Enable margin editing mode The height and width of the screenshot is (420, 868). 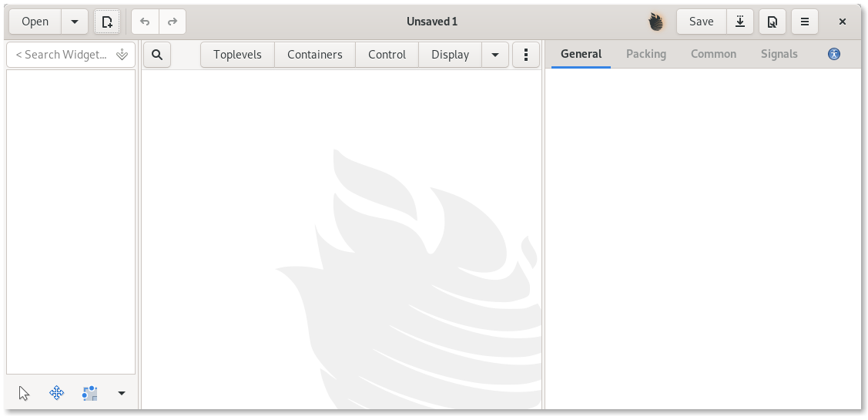[x=90, y=394]
